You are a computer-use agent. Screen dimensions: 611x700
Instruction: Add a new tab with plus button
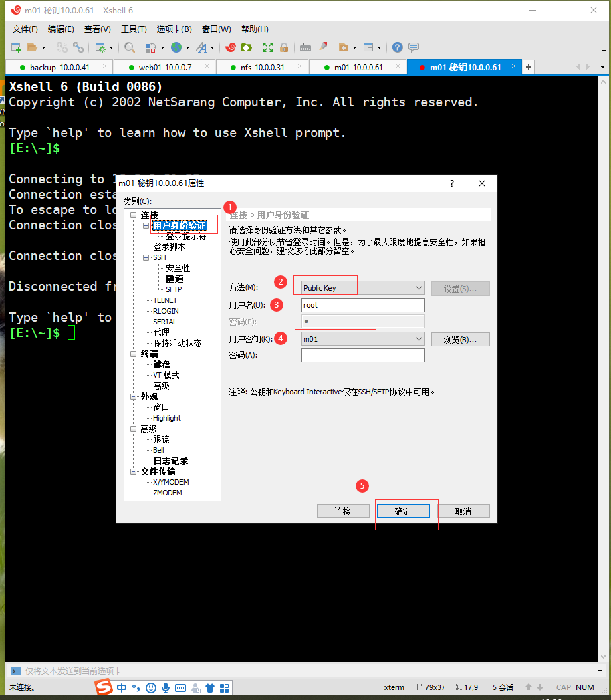[x=528, y=67]
